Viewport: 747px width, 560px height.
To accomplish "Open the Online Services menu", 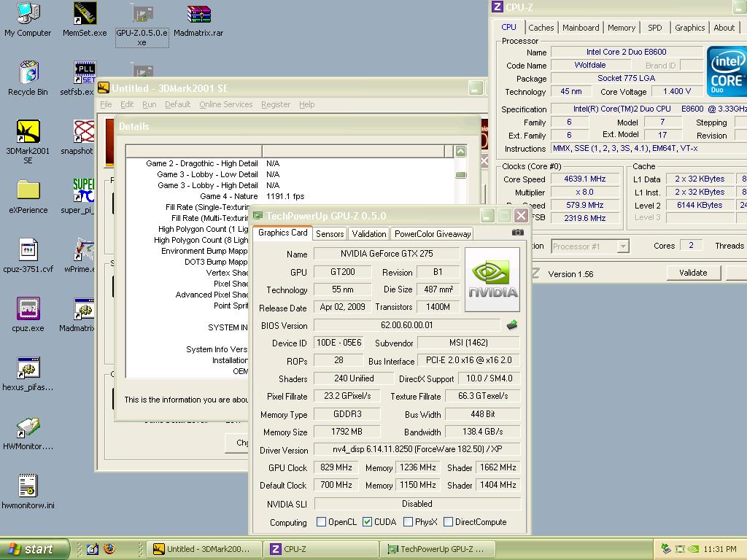I will coord(225,104).
